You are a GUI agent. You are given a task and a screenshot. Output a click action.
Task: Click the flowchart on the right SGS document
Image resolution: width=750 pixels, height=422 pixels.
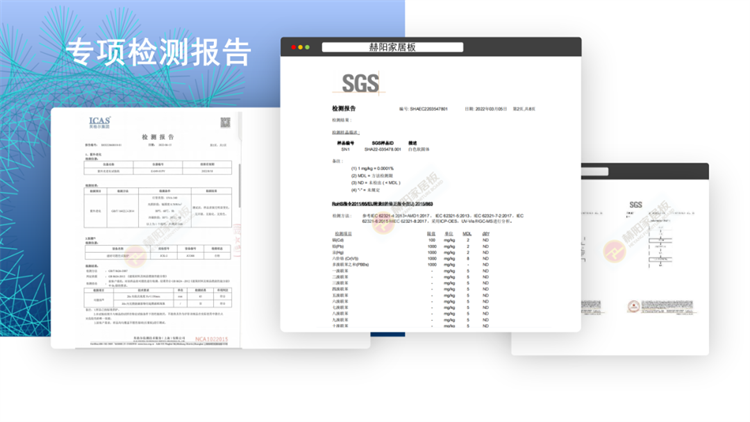[x=661, y=246]
